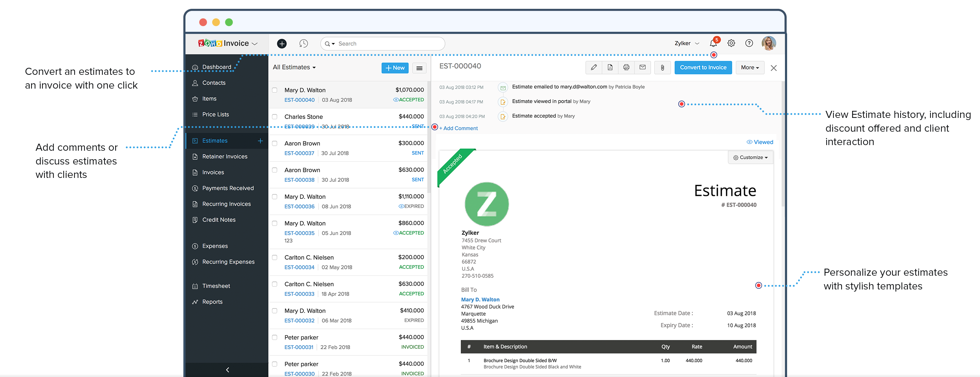Select Charles Stone estimate checkbox

tap(274, 117)
